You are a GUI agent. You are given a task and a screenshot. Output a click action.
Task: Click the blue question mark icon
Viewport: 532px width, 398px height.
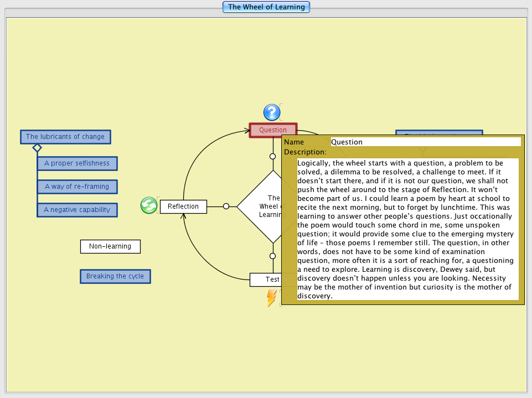coord(272,112)
